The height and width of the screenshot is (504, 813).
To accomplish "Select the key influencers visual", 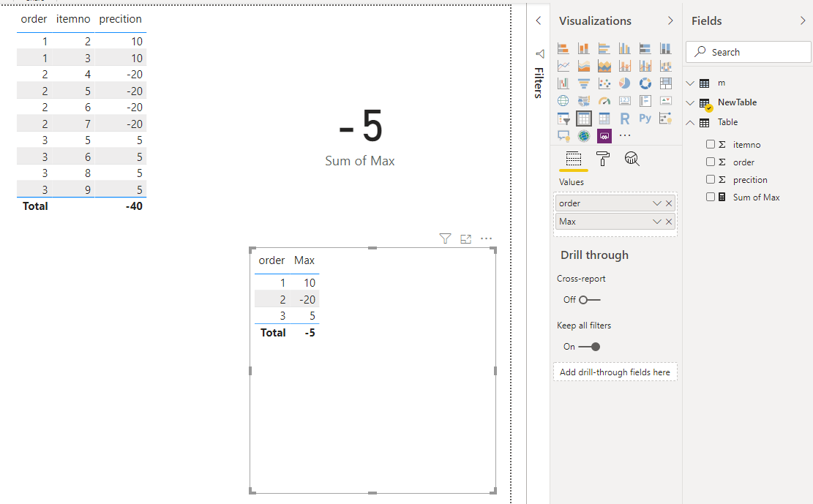I will 666,119.
